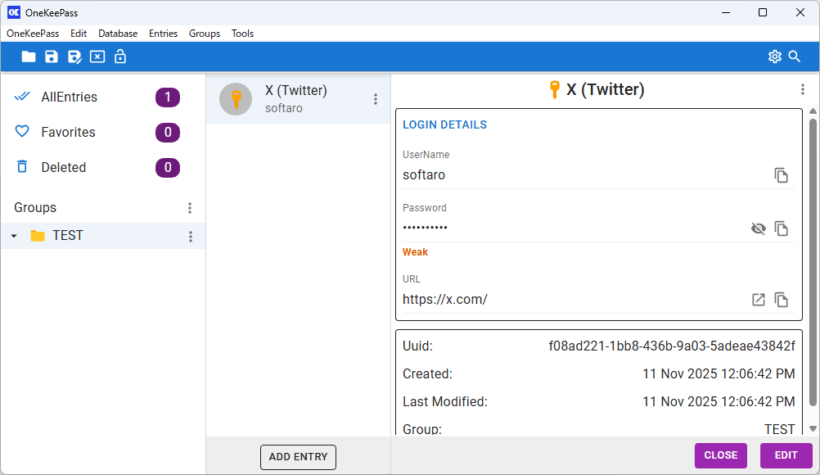Click the EDIT button
The width and height of the screenshot is (820, 475).
pos(786,456)
